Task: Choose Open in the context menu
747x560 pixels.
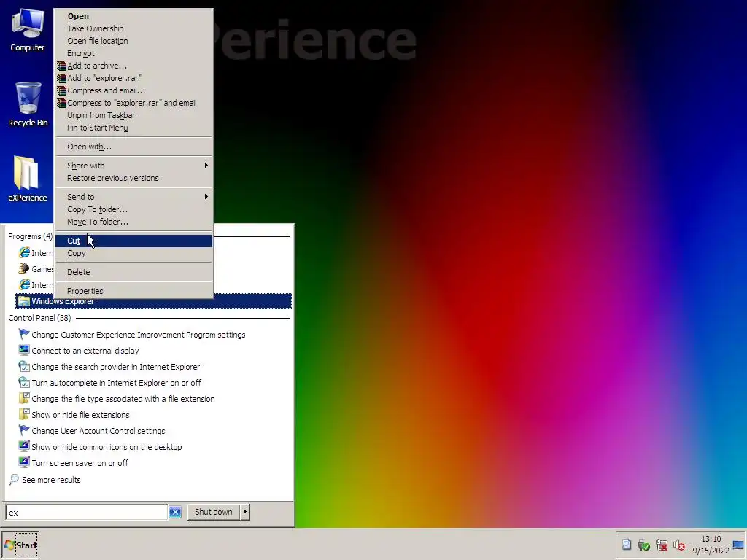Action: tap(134, 16)
